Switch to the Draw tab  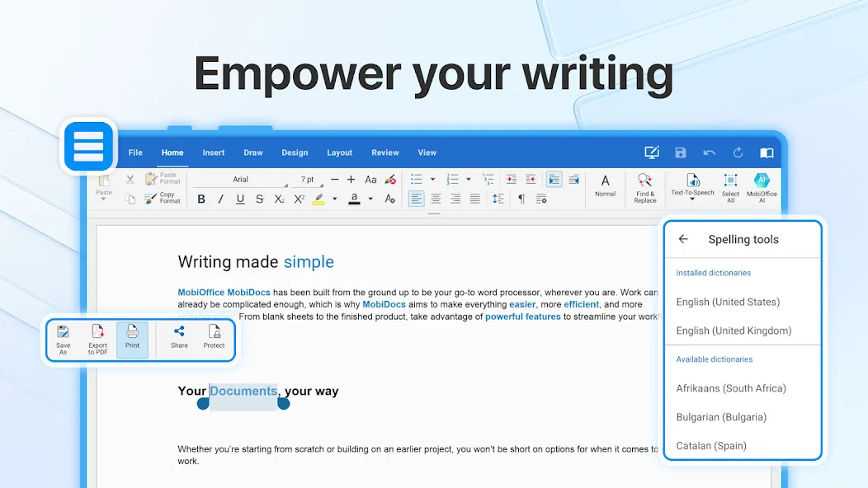253,152
